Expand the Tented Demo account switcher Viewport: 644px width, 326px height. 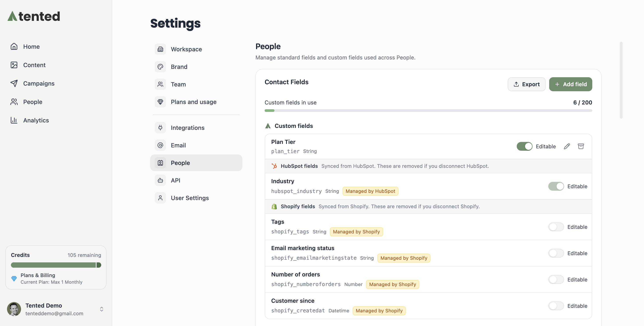pos(101,309)
